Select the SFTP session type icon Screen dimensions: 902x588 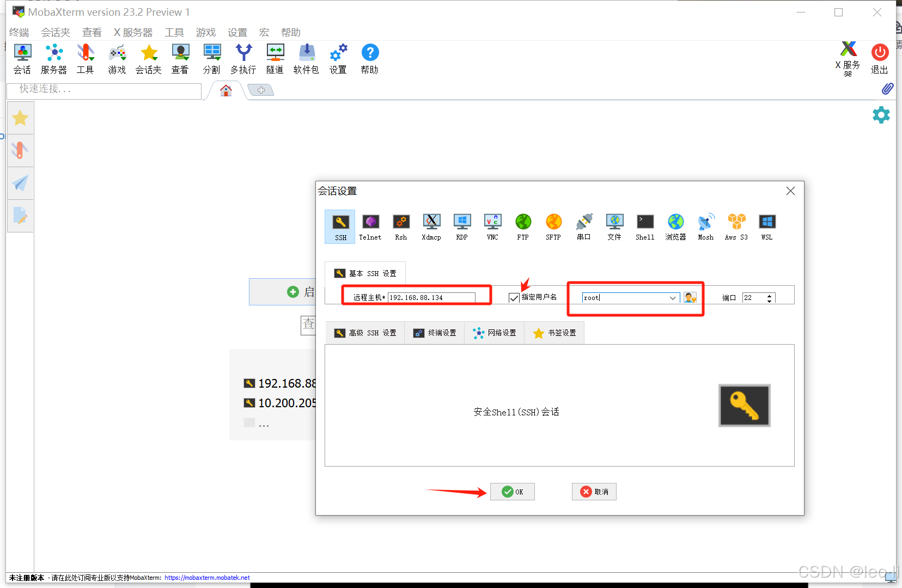point(553,226)
